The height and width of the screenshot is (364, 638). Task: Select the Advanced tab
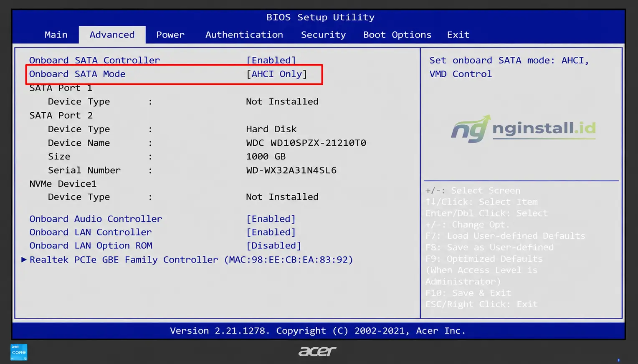(112, 35)
